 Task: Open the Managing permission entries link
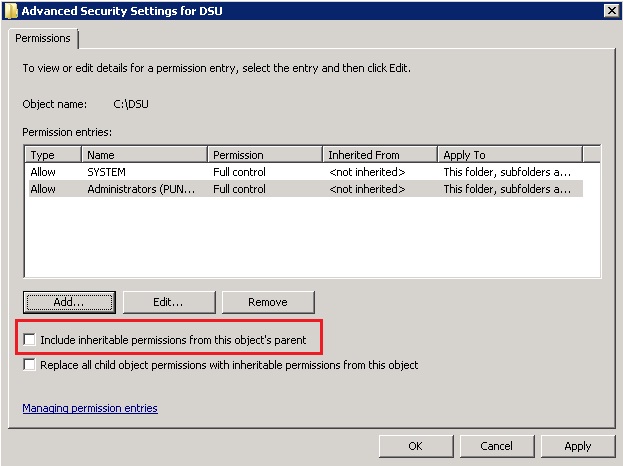90,408
